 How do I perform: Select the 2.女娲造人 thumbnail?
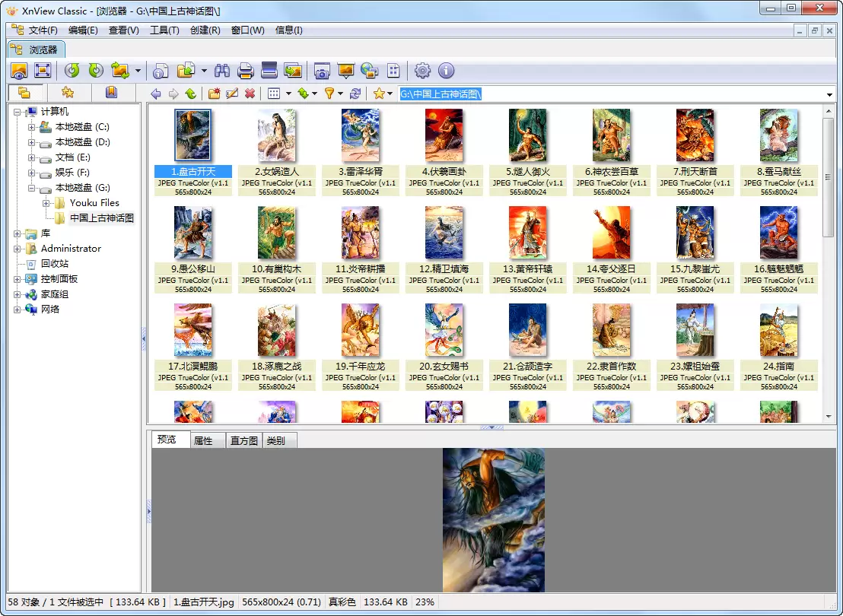pyautogui.click(x=277, y=151)
